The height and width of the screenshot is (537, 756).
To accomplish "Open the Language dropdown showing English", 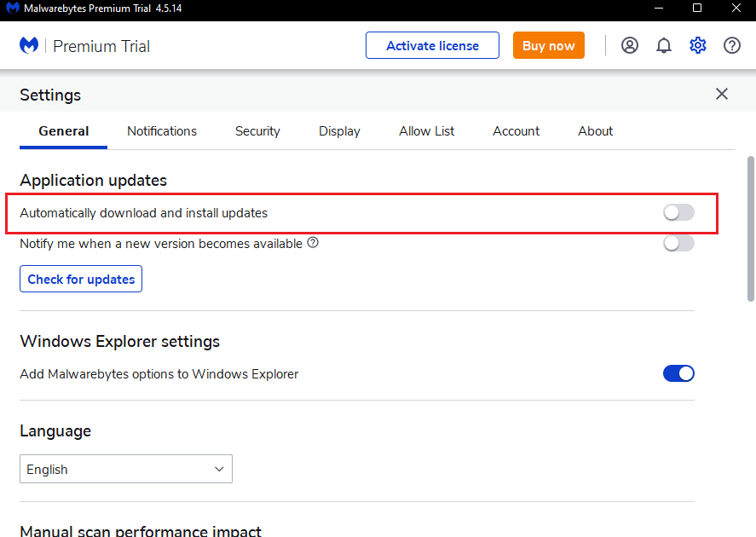I will 125,469.
